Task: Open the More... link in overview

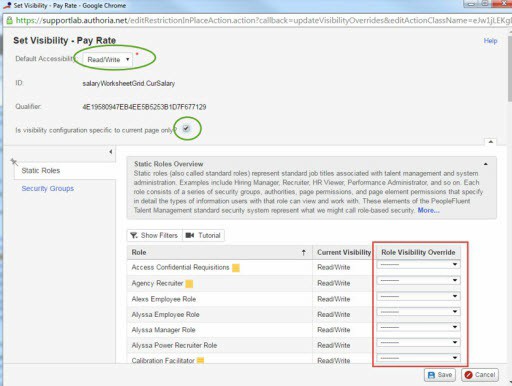Action: click(x=428, y=210)
